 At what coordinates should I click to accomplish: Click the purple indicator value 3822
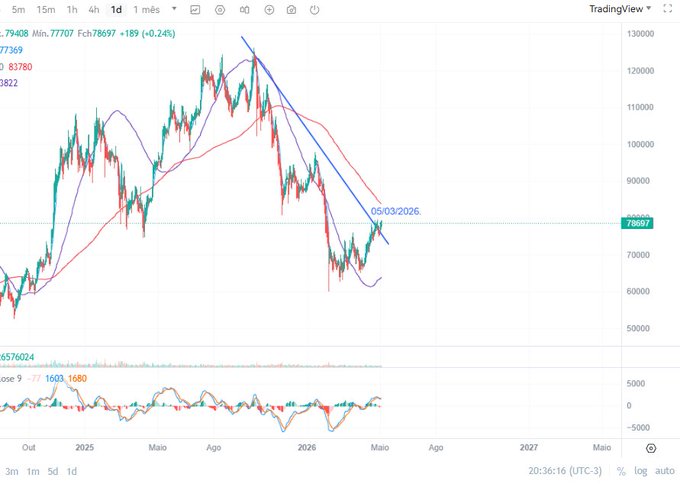tap(9, 83)
